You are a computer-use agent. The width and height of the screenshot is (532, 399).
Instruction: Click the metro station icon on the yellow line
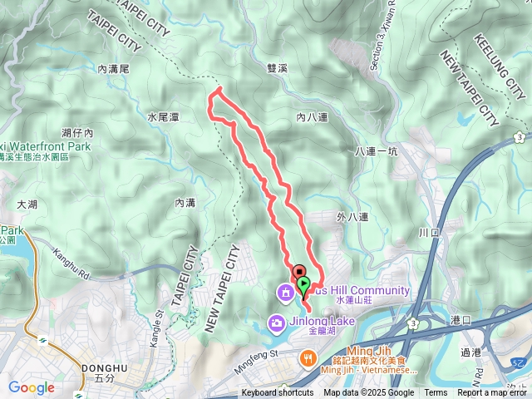tap(42, 340)
